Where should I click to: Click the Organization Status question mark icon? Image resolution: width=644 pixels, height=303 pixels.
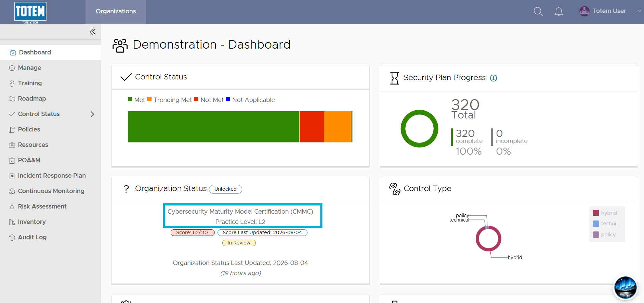click(x=126, y=189)
